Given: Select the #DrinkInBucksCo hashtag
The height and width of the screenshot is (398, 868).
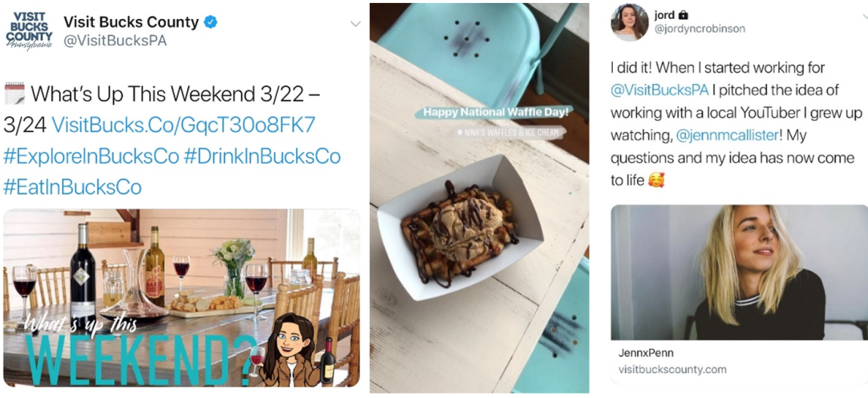Looking at the screenshot, I should (x=262, y=156).
